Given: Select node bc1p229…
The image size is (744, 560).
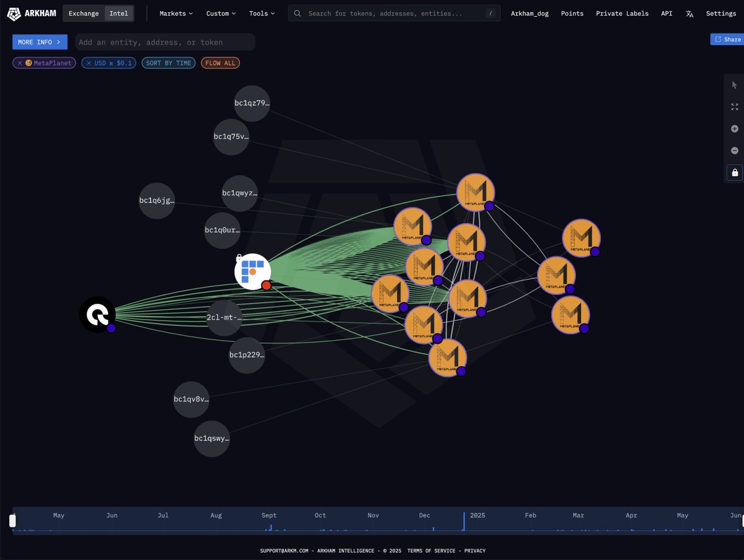Looking at the screenshot, I should pos(247,355).
